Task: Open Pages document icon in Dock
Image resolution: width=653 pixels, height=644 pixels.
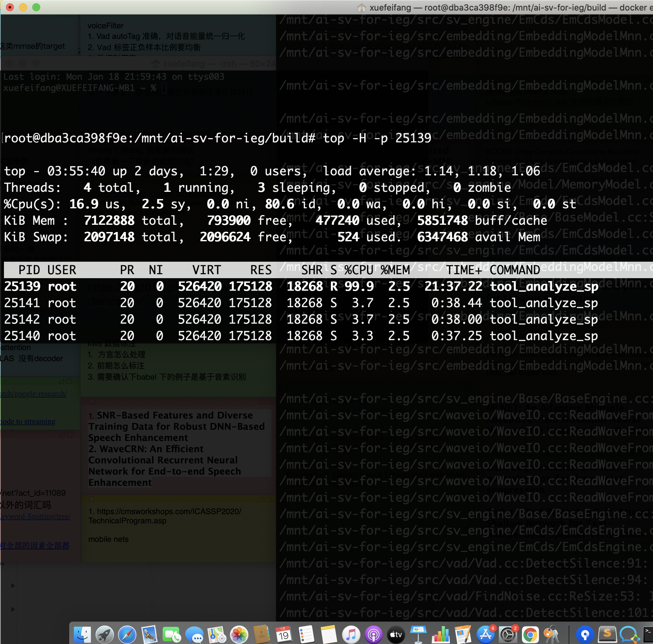Action: 463,634
